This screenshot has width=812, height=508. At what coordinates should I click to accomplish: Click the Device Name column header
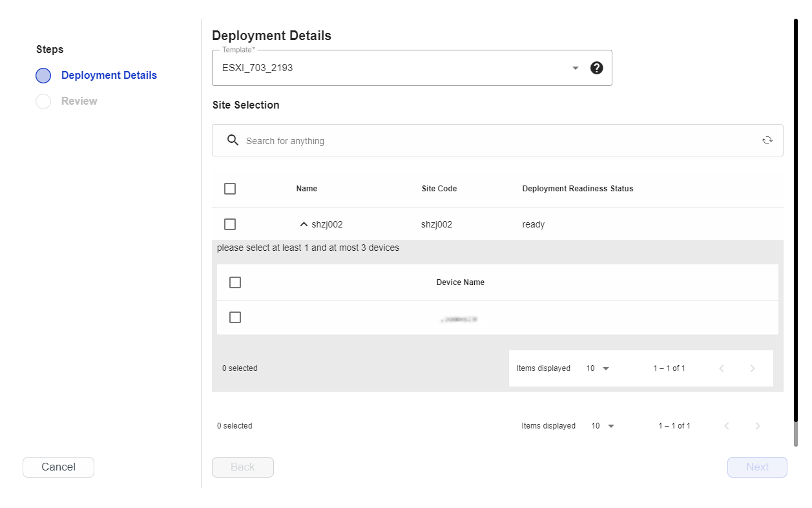pyautogui.click(x=461, y=282)
